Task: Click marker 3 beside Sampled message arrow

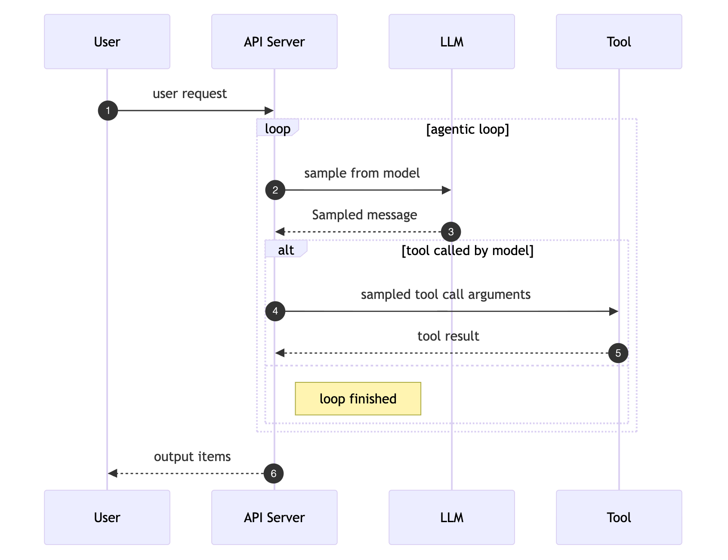Action: (451, 231)
